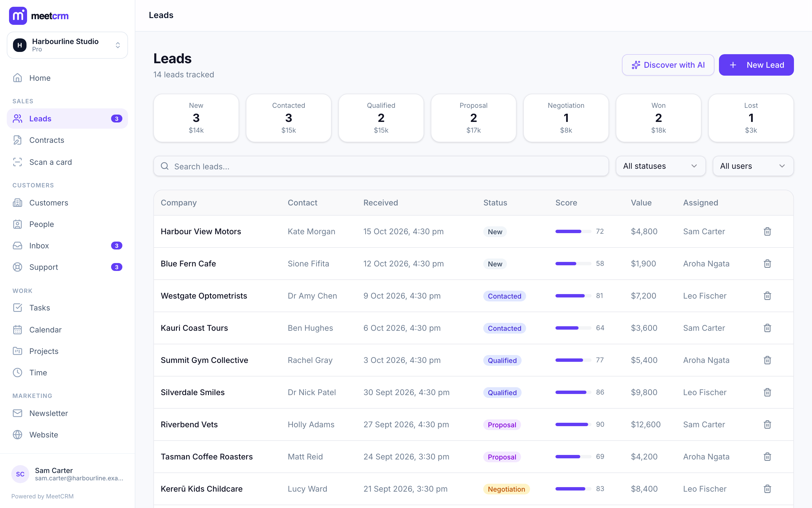
Task: Delete the Riverbend Vets lead
Action: [x=767, y=425]
